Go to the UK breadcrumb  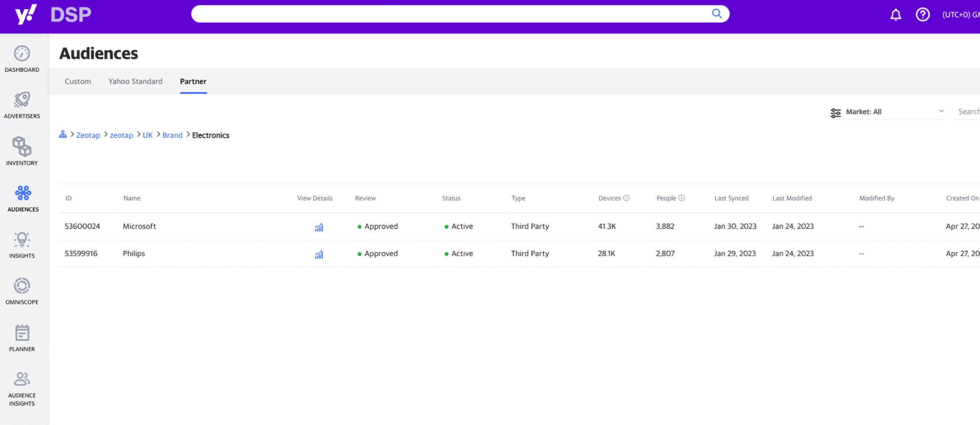[148, 135]
